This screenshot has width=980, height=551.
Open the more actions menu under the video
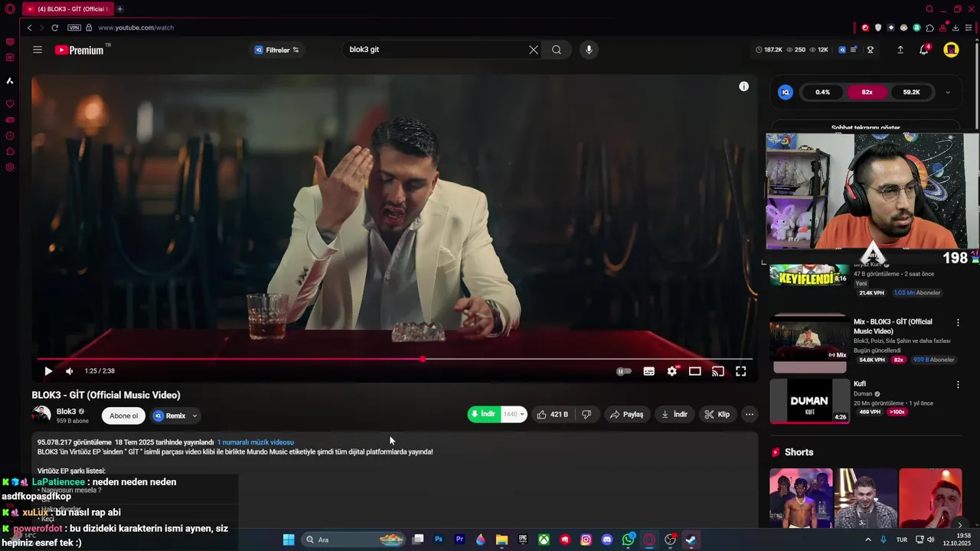click(750, 414)
